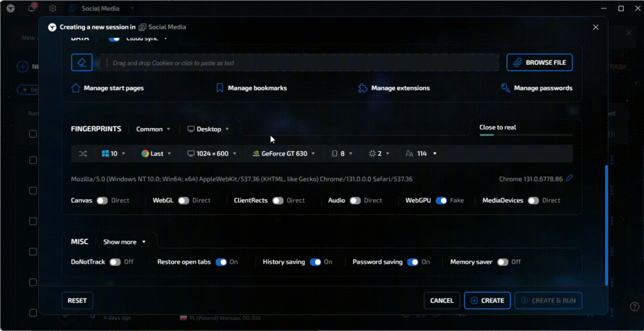Screen dimensions: 644x331
Task: Open Manage extensions
Action: (x=394, y=88)
